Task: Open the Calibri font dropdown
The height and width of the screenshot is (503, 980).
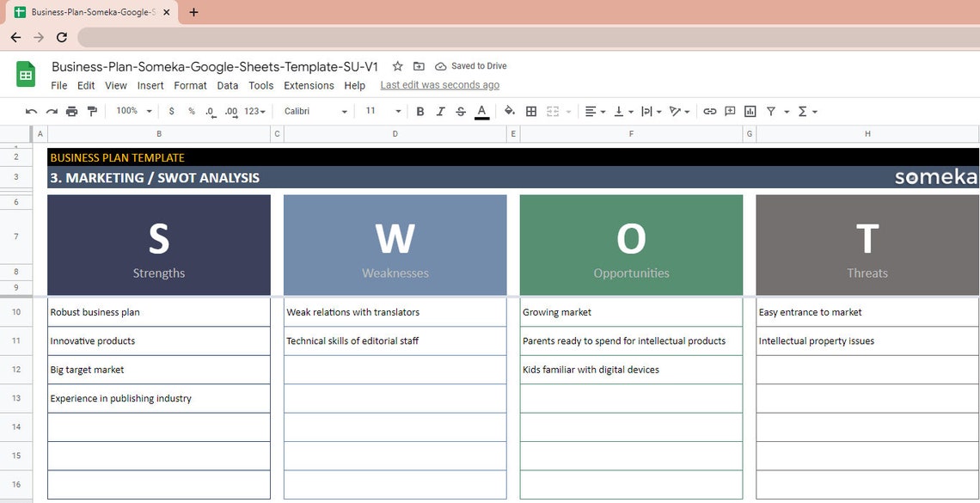Action: point(314,111)
